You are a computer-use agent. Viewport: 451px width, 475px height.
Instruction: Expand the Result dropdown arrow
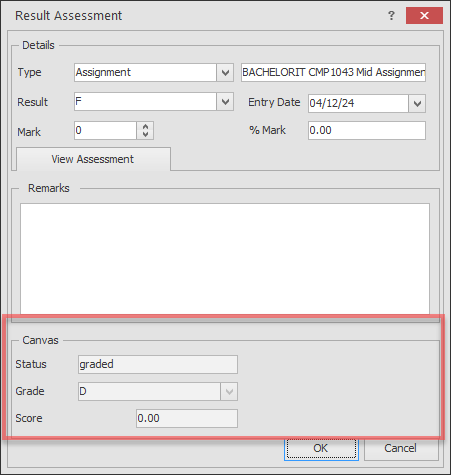[225, 102]
